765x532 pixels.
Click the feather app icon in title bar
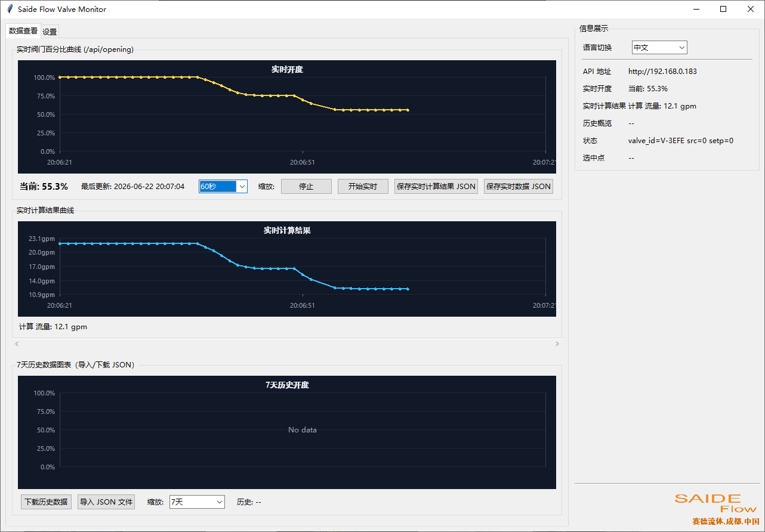[10, 9]
